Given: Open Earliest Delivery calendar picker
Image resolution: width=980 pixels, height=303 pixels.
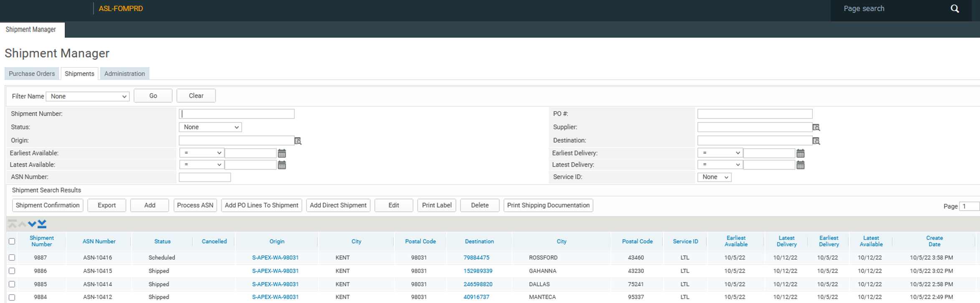Looking at the screenshot, I should coord(800,153).
